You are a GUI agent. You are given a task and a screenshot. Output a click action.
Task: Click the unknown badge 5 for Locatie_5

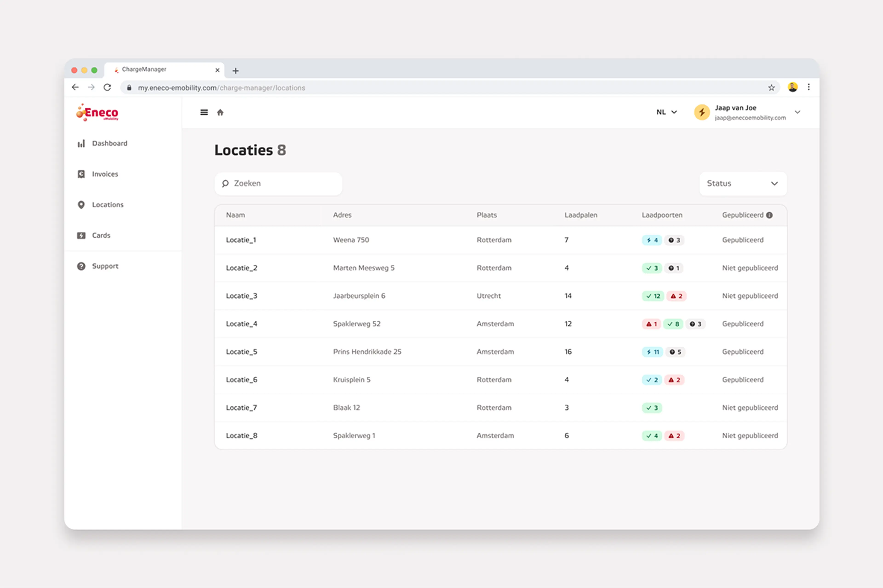click(675, 352)
